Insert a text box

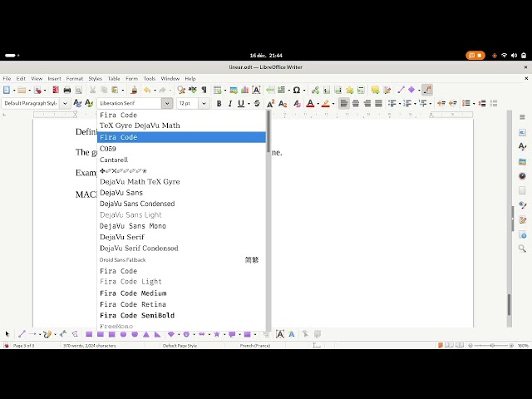[256, 90]
